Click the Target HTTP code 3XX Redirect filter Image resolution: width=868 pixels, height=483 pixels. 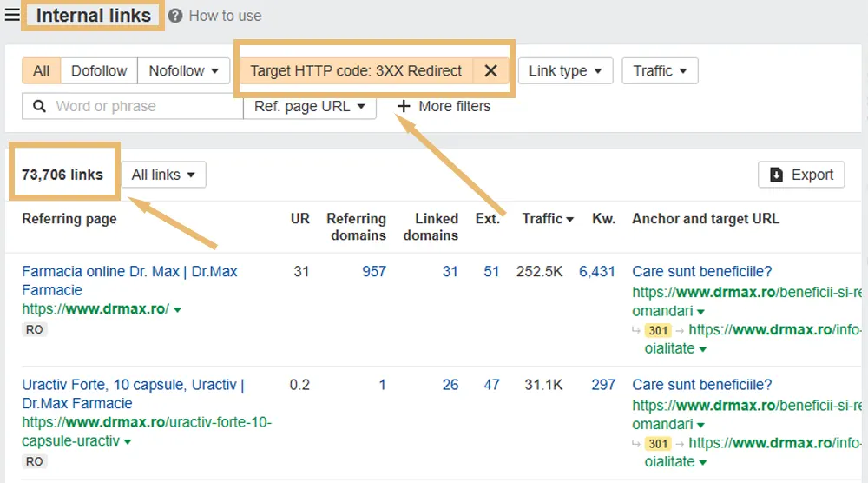point(356,71)
